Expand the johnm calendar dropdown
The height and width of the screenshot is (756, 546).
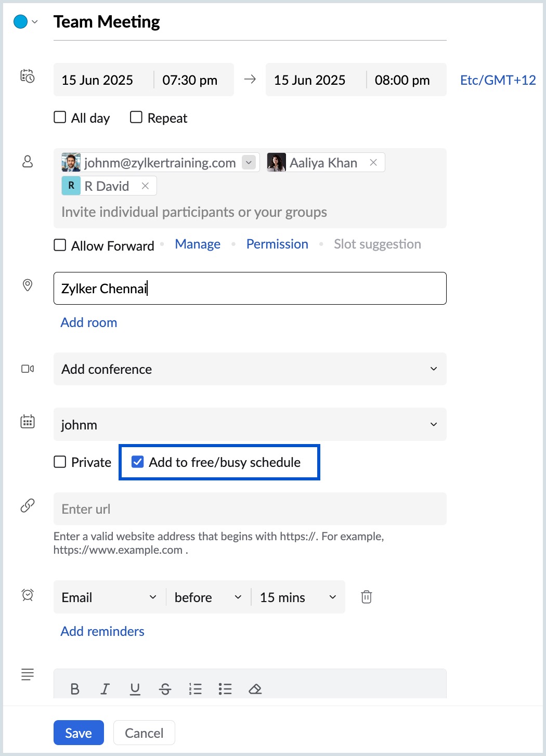click(250, 424)
